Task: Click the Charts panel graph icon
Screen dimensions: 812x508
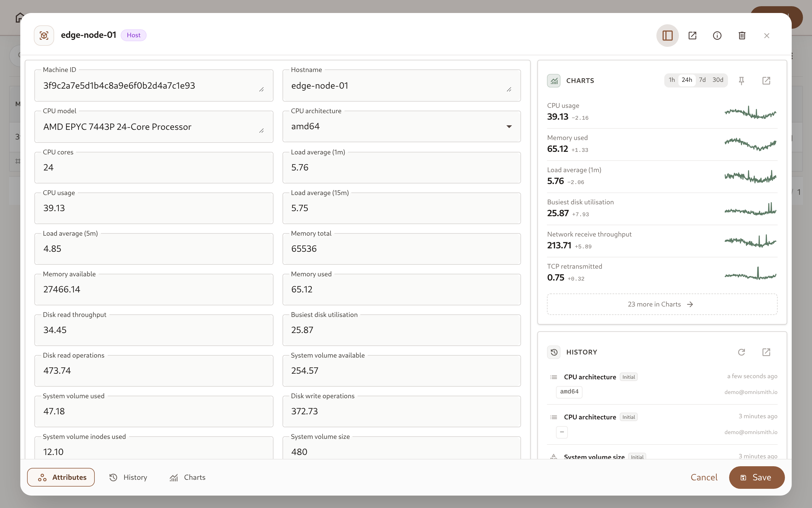Action: [x=554, y=81]
